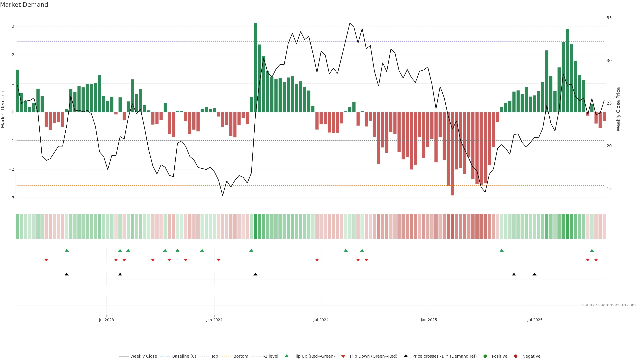
Task: Click Flip Down red triangle legend icon
Action: pos(343,356)
